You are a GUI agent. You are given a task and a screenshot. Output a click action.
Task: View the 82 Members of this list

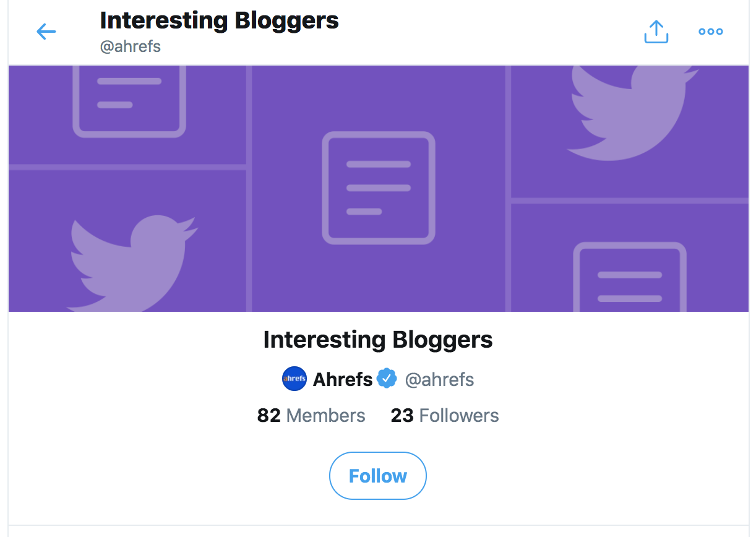pyautogui.click(x=311, y=415)
